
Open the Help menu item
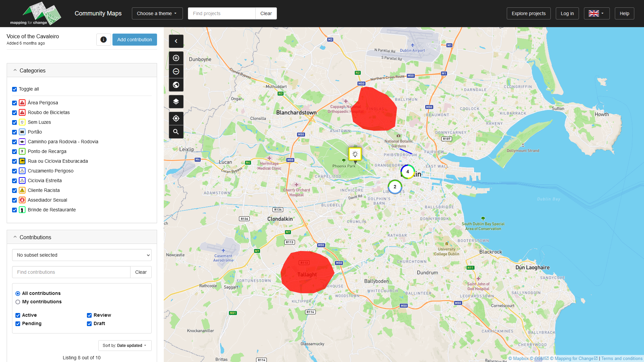[x=624, y=13]
